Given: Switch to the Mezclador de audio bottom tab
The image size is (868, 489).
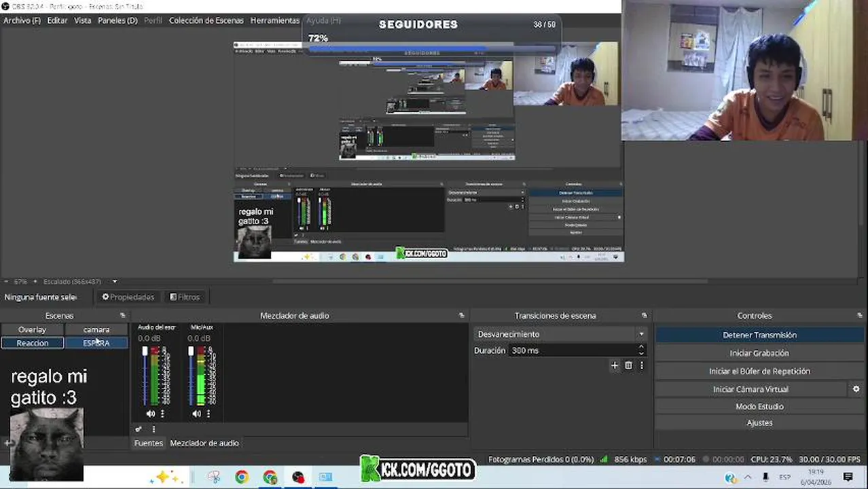Looking at the screenshot, I should pyautogui.click(x=204, y=443).
